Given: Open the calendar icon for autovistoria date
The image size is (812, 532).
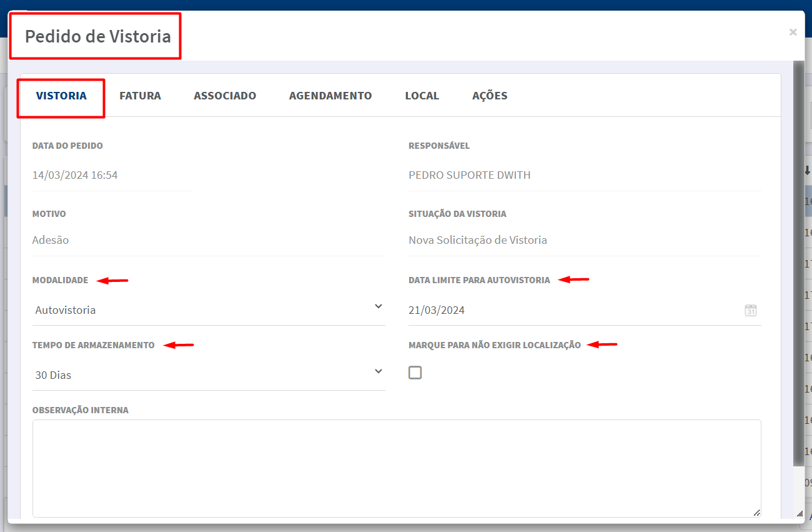Looking at the screenshot, I should [x=751, y=310].
